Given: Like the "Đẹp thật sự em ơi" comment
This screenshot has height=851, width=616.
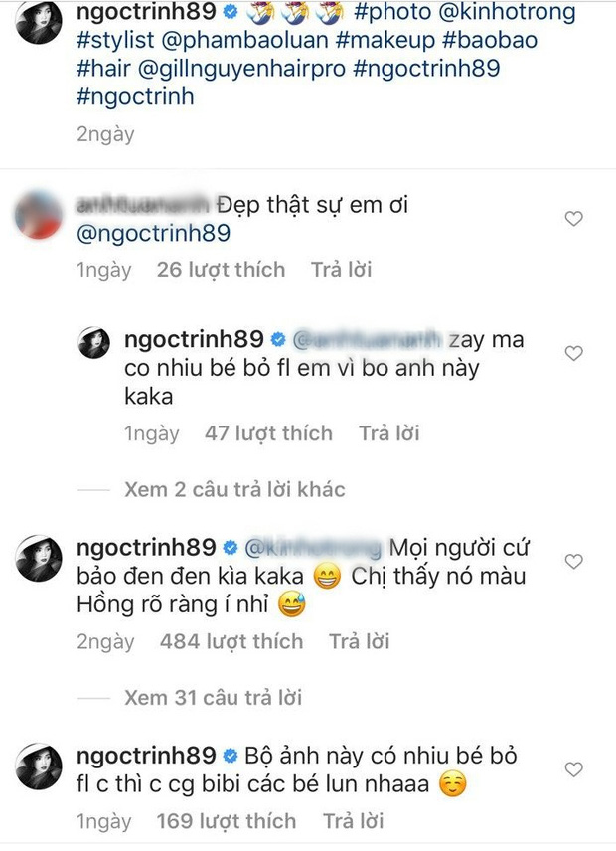Looking at the screenshot, I should point(573,218).
